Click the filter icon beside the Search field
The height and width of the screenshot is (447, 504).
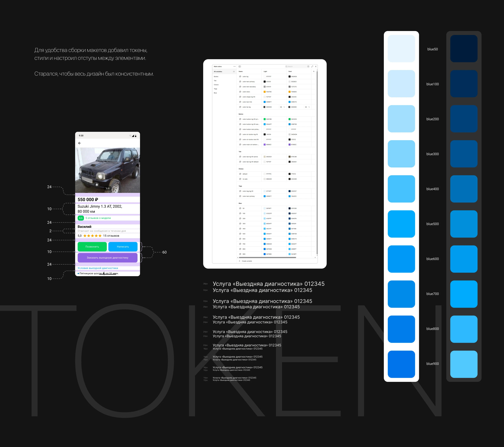click(x=308, y=67)
